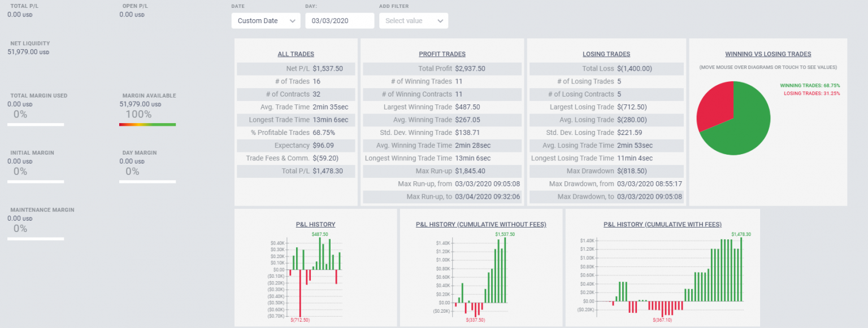Open P&L HISTORY (CUMULATIVE WITHOUT FEES) title

(481, 225)
